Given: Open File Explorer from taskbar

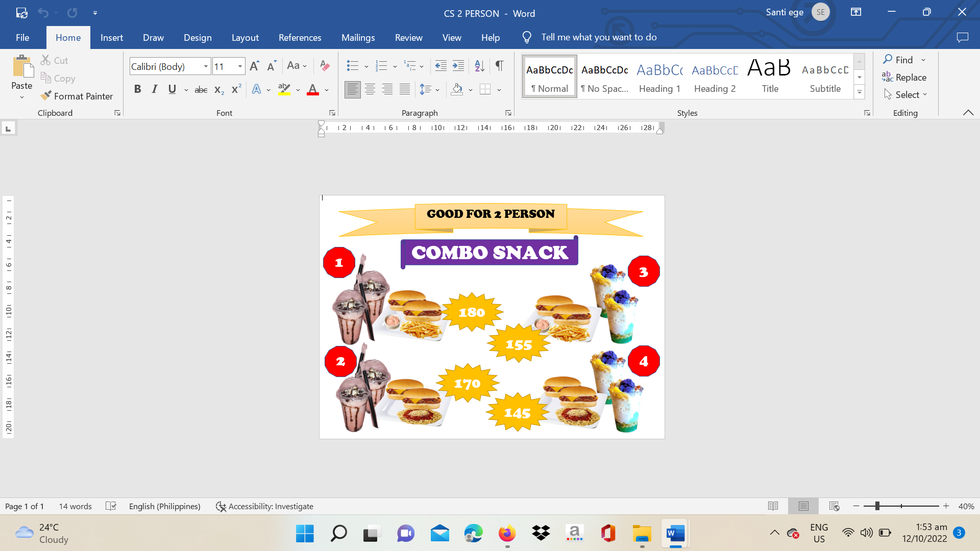Looking at the screenshot, I should click(x=642, y=534).
